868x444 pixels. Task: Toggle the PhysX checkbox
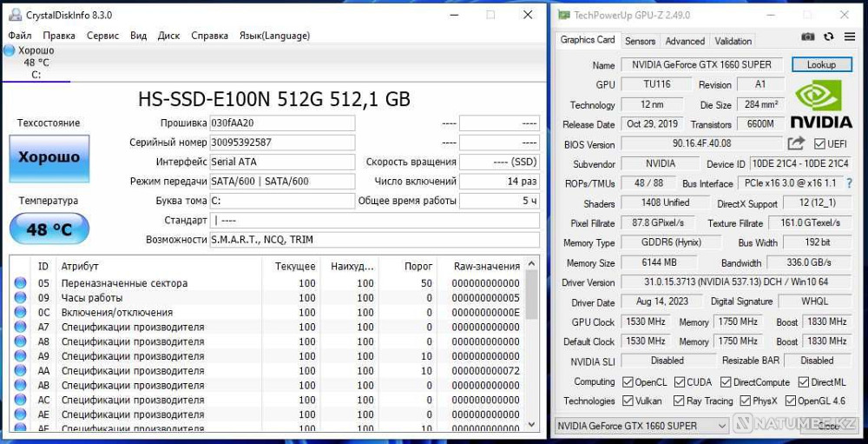tap(744, 401)
